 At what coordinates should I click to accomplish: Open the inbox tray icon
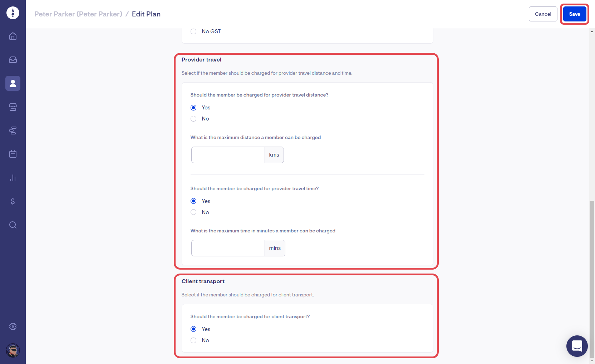13,60
